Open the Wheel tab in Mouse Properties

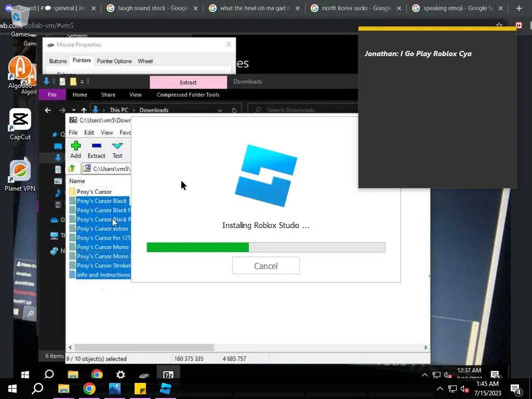point(145,61)
